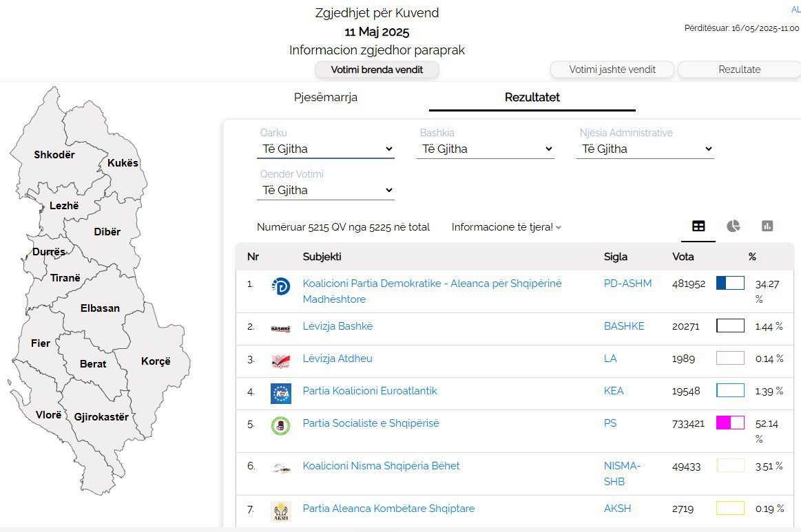Screen dimensions: 801x532
Task: Select Berat region on the map
Action: (93, 364)
